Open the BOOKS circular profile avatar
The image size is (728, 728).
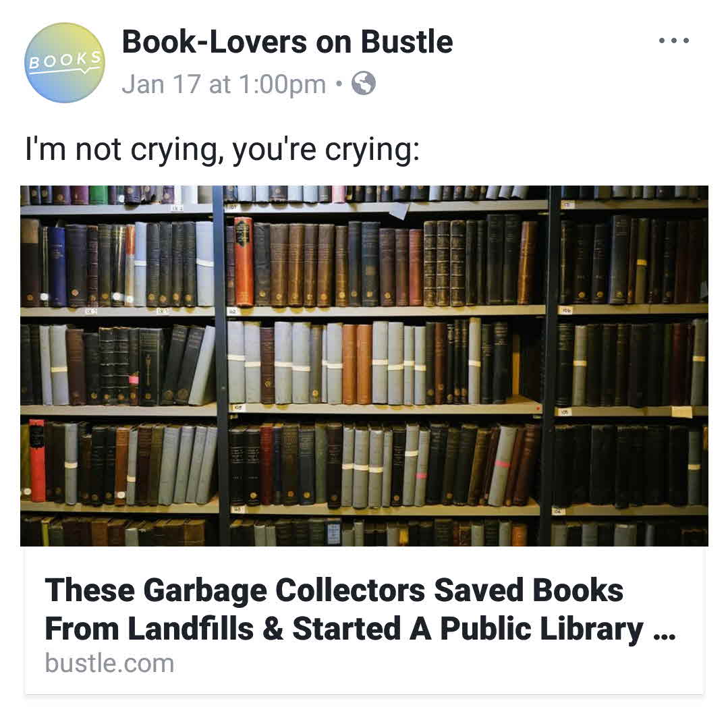point(65,63)
